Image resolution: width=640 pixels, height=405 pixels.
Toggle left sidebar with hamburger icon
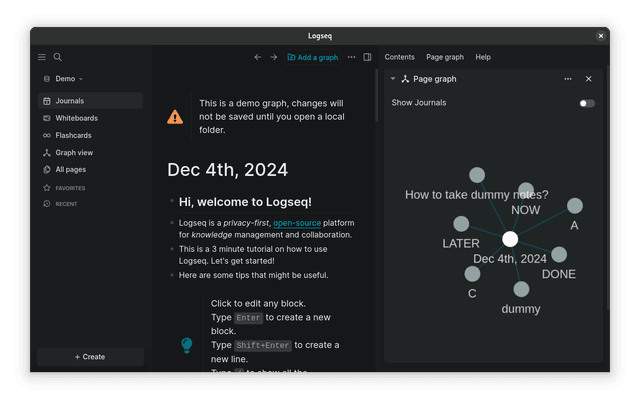(42, 57)
